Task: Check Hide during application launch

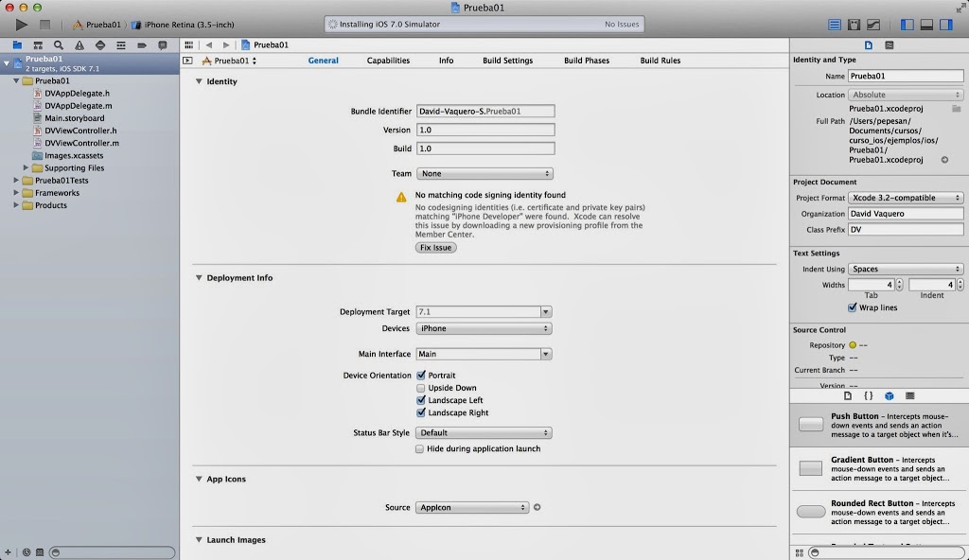Action: [x=419, y=448]
